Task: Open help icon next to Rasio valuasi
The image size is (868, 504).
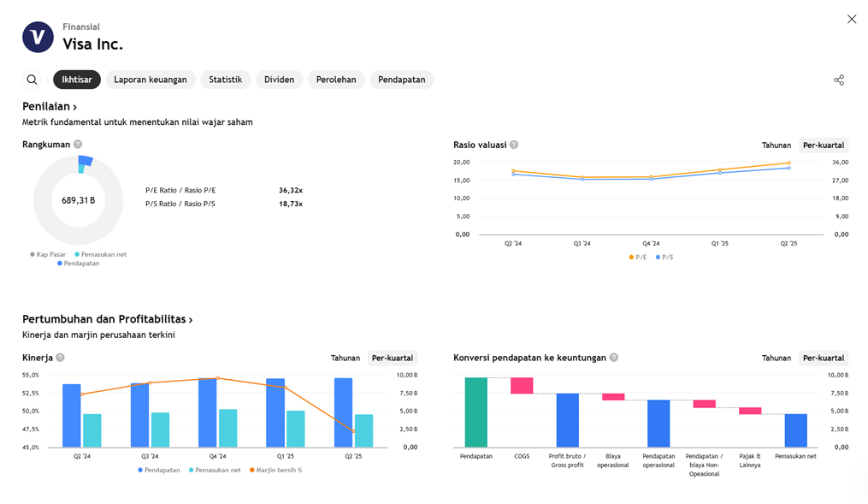Action: pyautogui.click(x=514, y=145)
